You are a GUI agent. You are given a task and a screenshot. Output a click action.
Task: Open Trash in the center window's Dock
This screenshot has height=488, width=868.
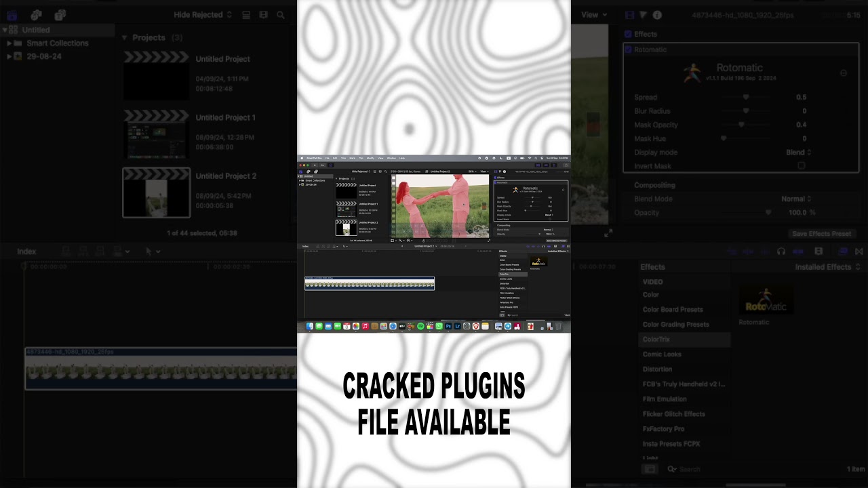(557, 326)
